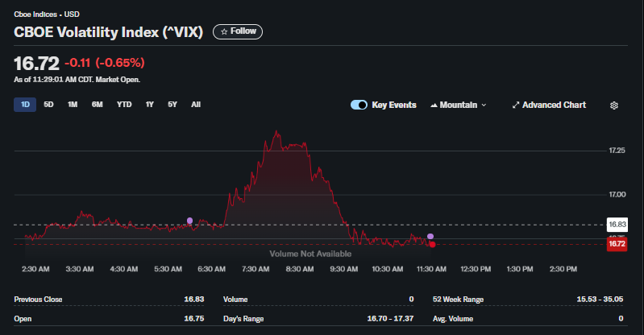Select the 1Y time range tab

[149, 105]
